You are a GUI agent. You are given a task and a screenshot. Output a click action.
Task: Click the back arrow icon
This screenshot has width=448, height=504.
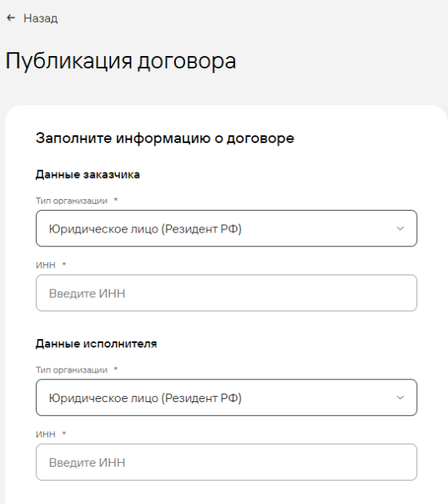11,18
